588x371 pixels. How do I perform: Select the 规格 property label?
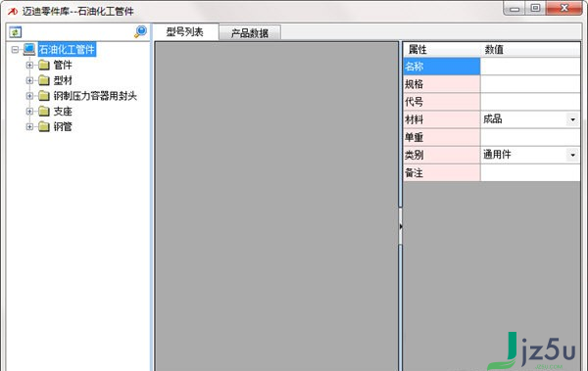pyautogui.click(x=442, y=84)
